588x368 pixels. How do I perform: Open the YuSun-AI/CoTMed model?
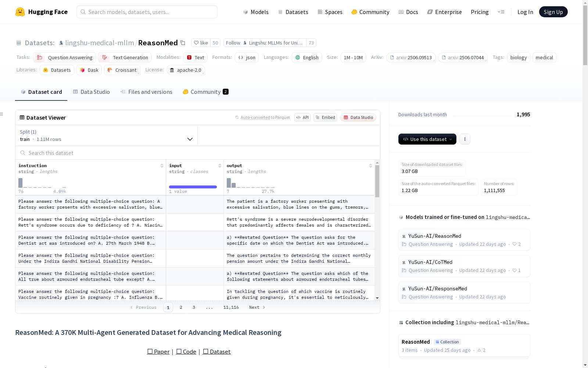coord(464,266)
